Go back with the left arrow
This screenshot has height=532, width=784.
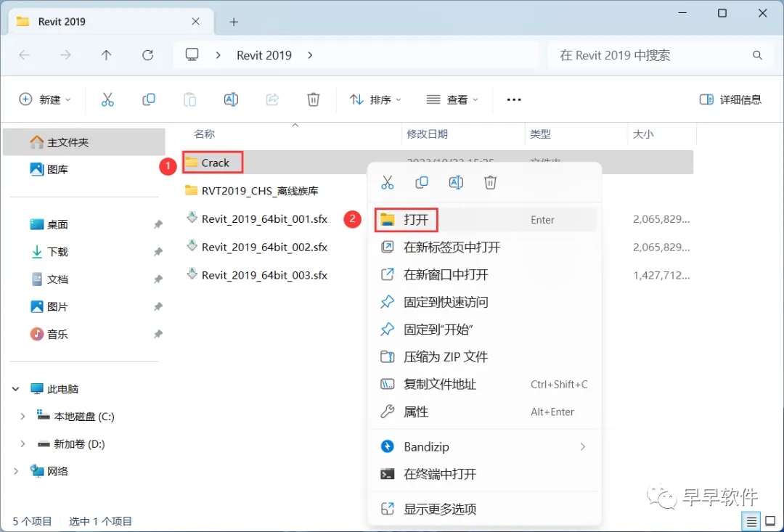[x=24, y=55]
